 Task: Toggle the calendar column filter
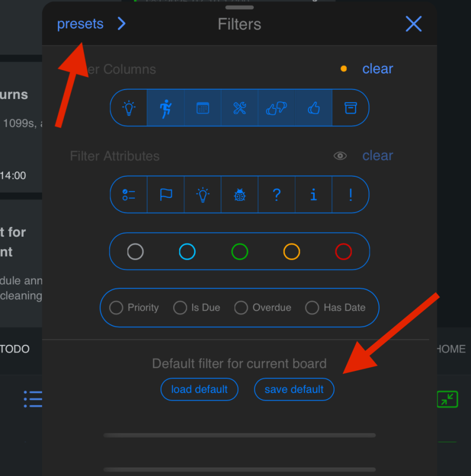(203, 108)
